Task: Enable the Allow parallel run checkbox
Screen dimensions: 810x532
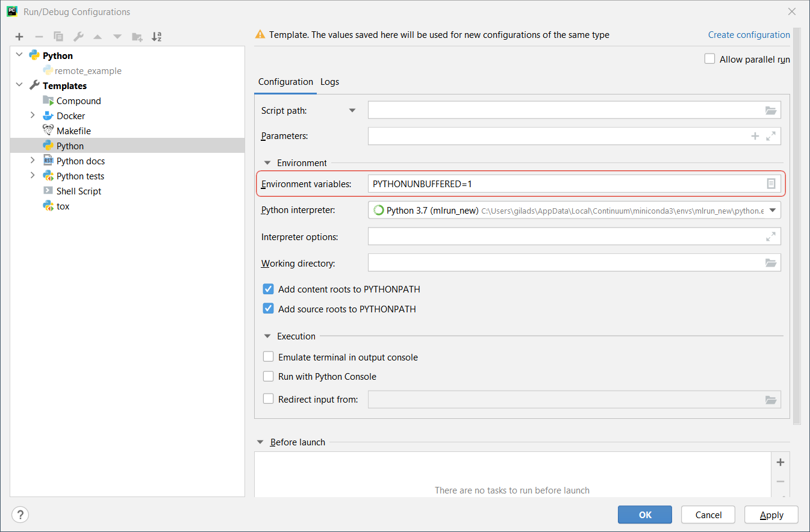Action: pyautogui.click(x=709, y=59)
